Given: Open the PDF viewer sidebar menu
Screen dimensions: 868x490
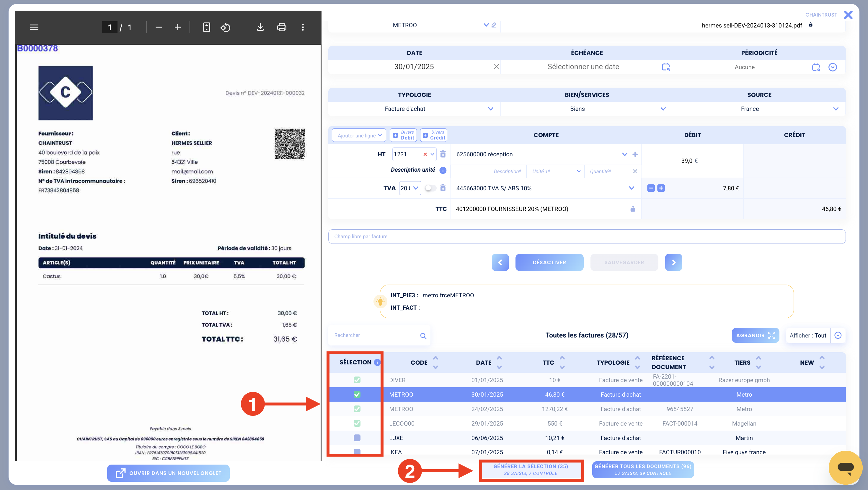Looking at the screenshot, I should pyautogui.click(x=34, y=27).
